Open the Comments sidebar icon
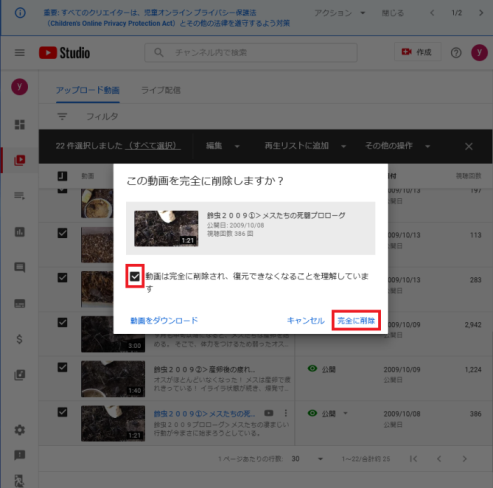The image size is (493, 488). click(20, 267)
